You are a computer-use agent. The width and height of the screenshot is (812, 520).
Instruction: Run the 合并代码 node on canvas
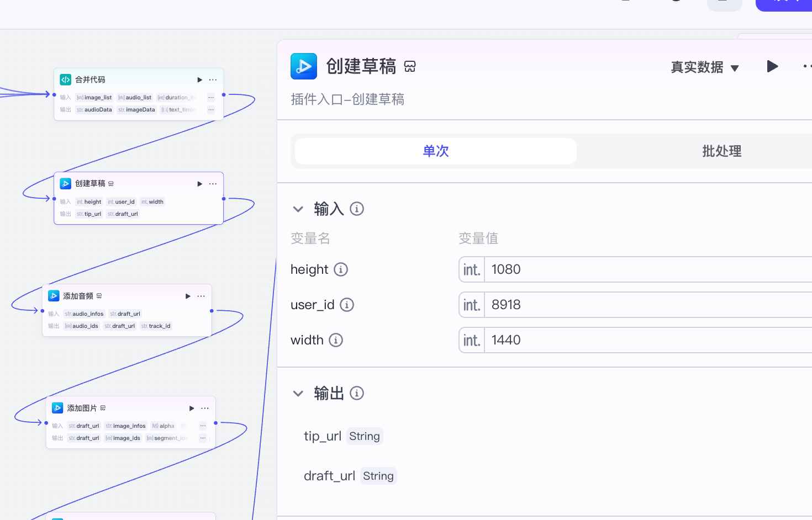[x=199, y=80]
